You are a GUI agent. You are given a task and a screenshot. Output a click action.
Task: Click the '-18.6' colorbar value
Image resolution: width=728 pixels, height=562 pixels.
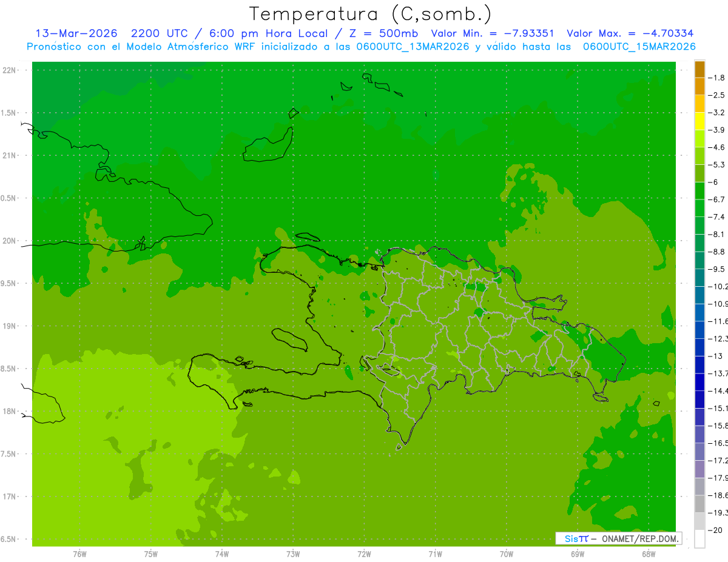[719, 496]
